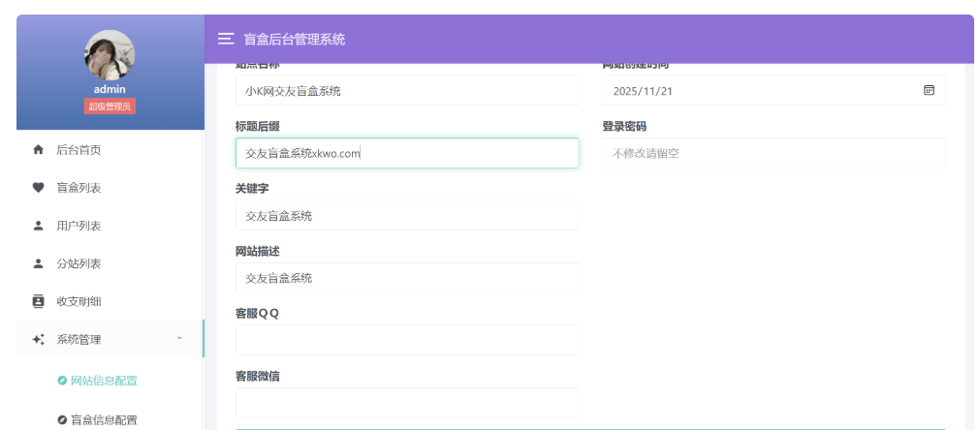Click the person icon beside 用户列表

pos(39,226)
